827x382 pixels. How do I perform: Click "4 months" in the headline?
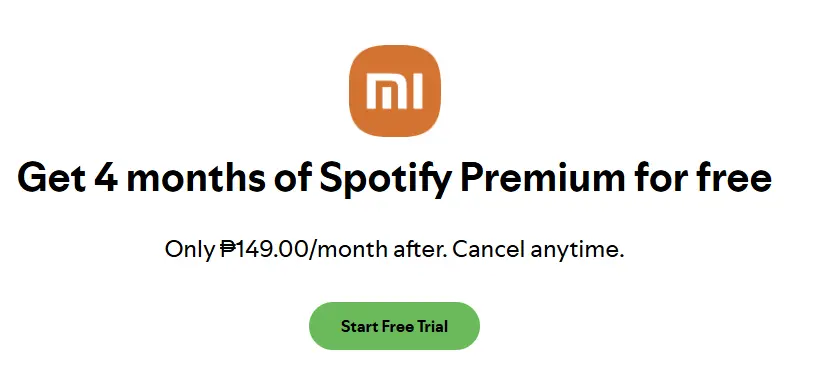pyautogui.click(x=180, y=178)
